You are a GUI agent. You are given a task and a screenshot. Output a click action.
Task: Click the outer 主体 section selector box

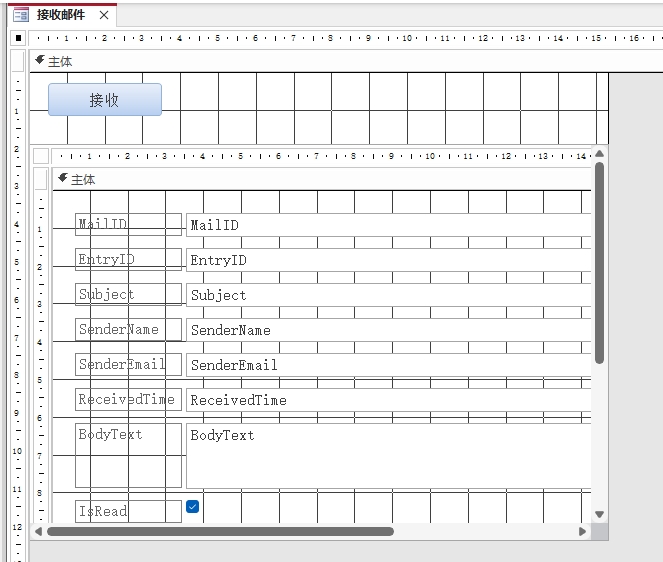pyautogui.click(x=18, y=61)
